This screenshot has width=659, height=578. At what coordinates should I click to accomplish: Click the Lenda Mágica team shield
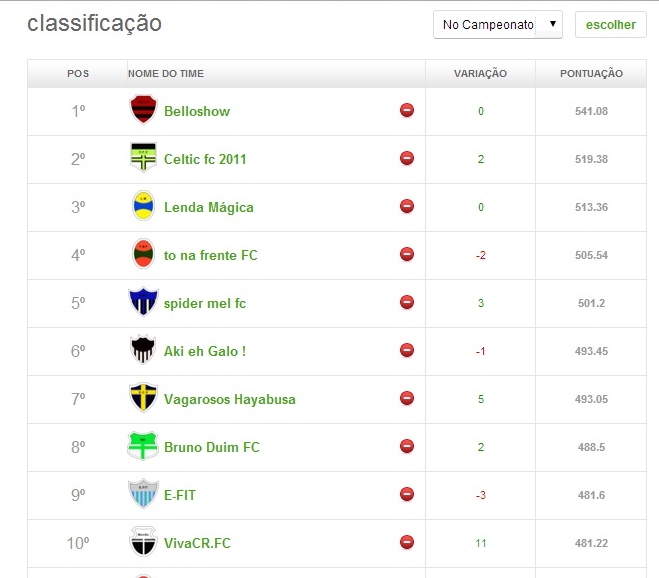tap(144, 206)
